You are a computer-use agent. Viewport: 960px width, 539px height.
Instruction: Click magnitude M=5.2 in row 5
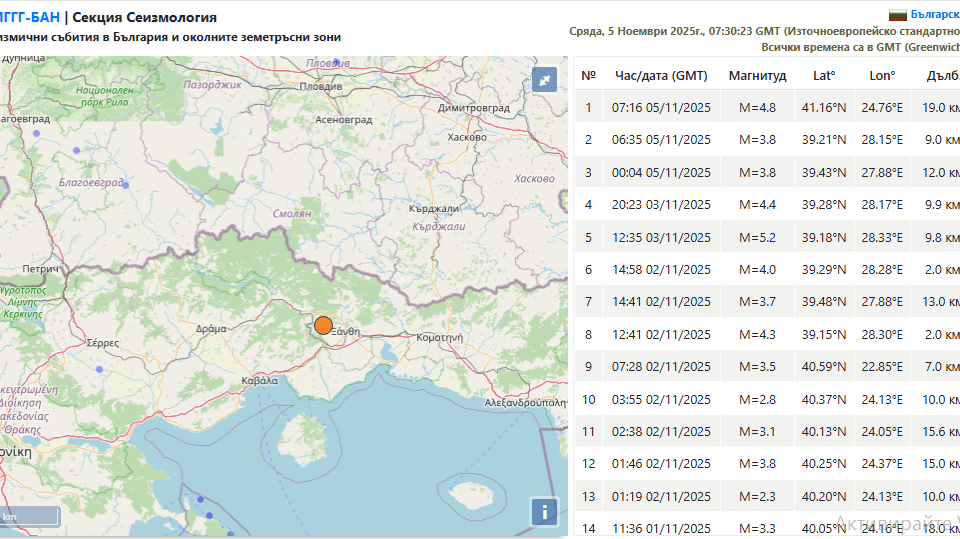(x=757, y=238)
